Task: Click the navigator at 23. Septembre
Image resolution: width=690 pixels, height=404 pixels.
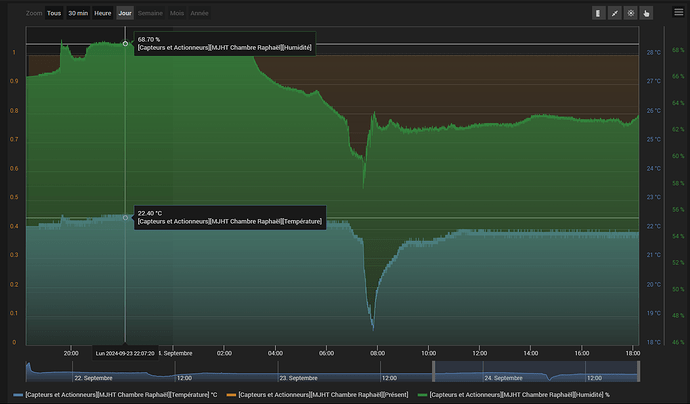Action: [298, 378]
